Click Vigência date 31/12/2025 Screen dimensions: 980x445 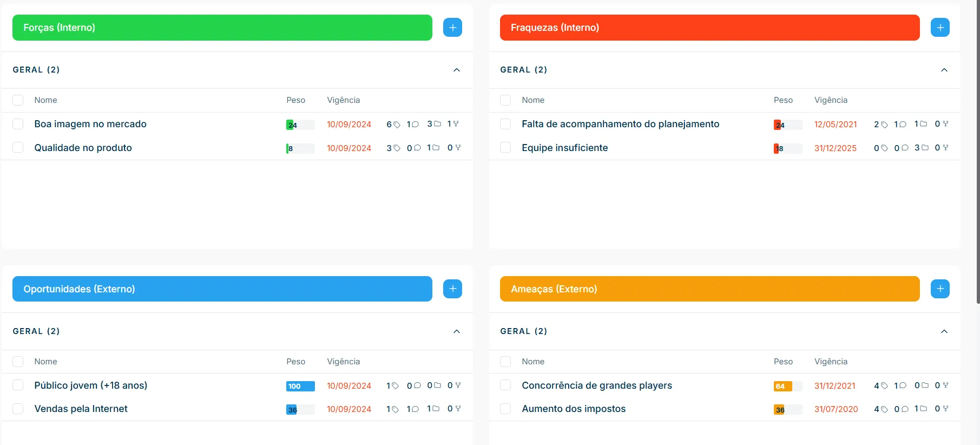[x=835, y=148]
